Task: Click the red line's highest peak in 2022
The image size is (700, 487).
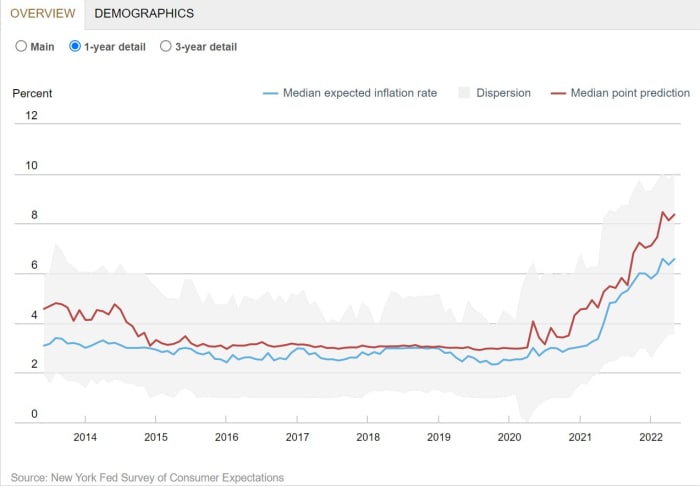Action: 662,212
